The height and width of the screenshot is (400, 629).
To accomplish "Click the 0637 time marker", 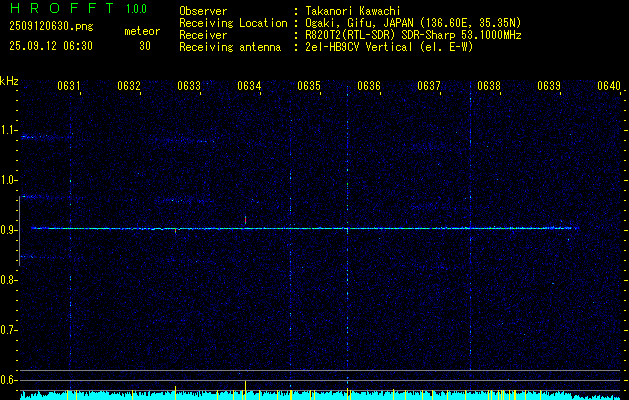I will (429, 85).
